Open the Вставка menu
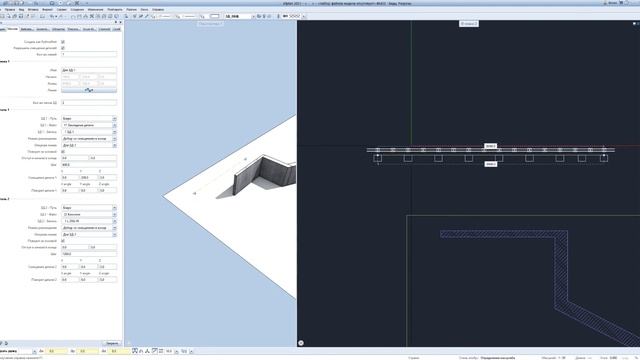Image resolution: width=640 pixels, height=360 pixels. pyautogui.click(x=33, y=9)
